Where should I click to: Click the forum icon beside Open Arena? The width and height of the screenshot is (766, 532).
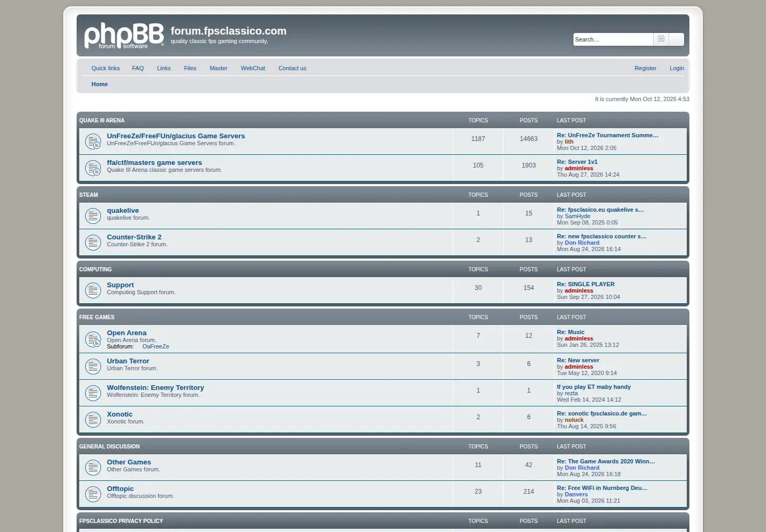point(93,339)
